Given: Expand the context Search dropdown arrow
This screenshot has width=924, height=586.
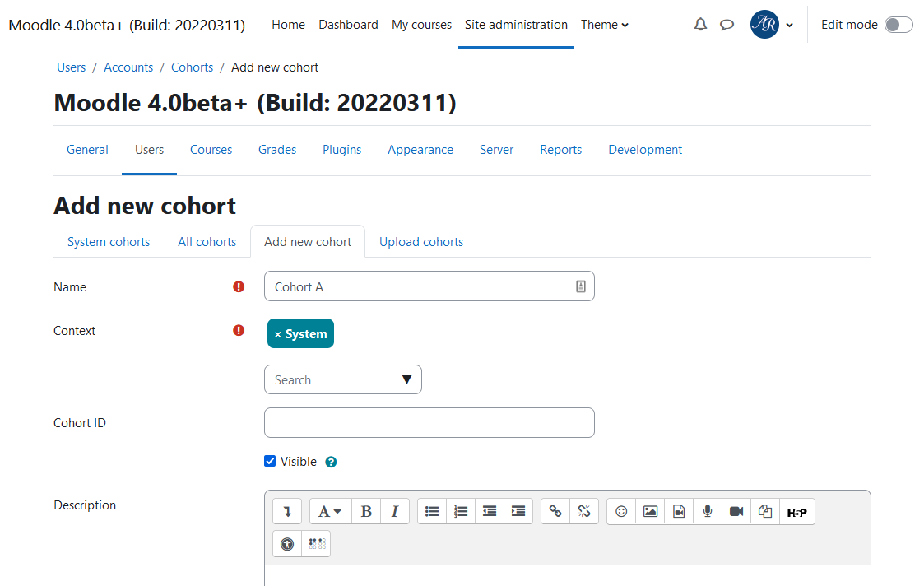Looking at the screenshot, I should click(406, 379).
